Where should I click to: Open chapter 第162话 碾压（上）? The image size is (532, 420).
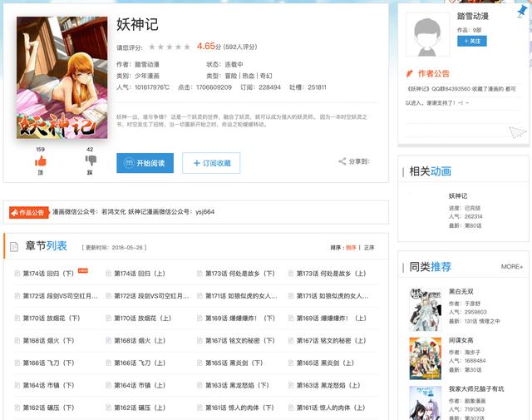tap(140, 408)
